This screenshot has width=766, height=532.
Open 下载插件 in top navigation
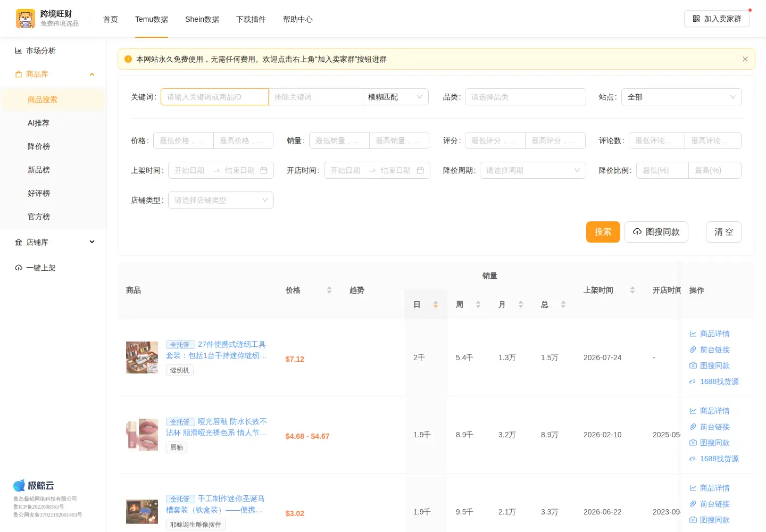251,19
